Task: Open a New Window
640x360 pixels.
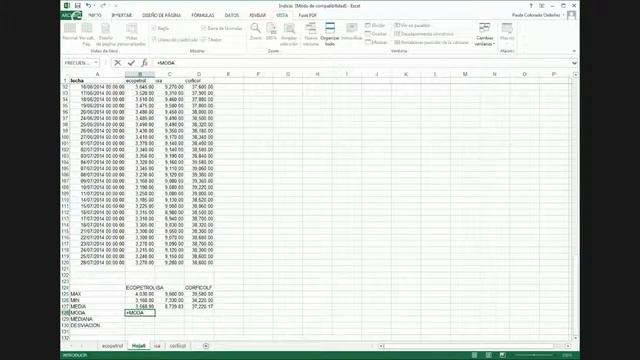Action: (311, 34)
